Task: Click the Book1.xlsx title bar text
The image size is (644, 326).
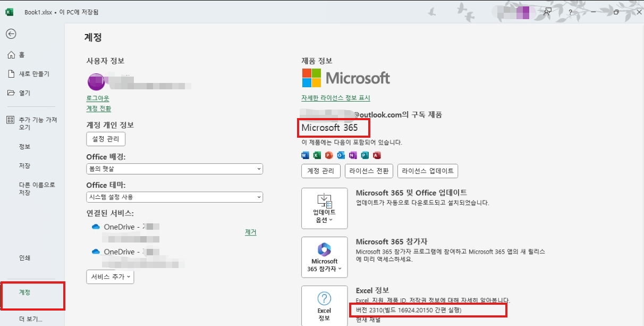Action: point(39,12)
